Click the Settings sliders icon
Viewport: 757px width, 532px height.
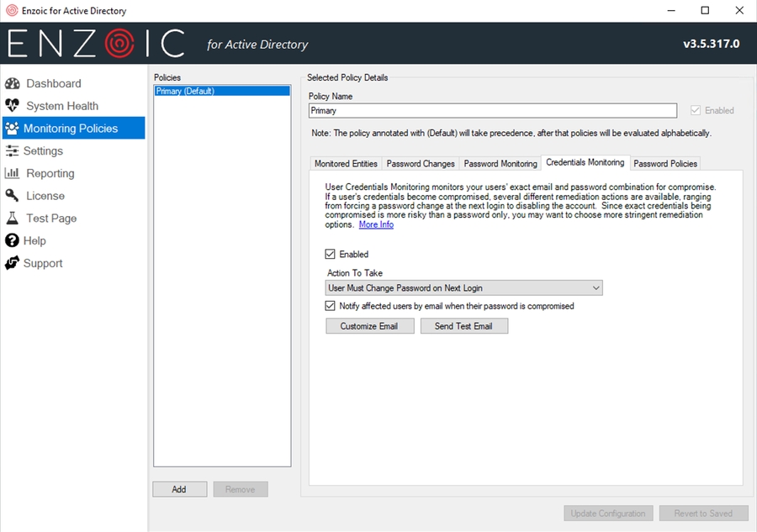pos(12,151)
